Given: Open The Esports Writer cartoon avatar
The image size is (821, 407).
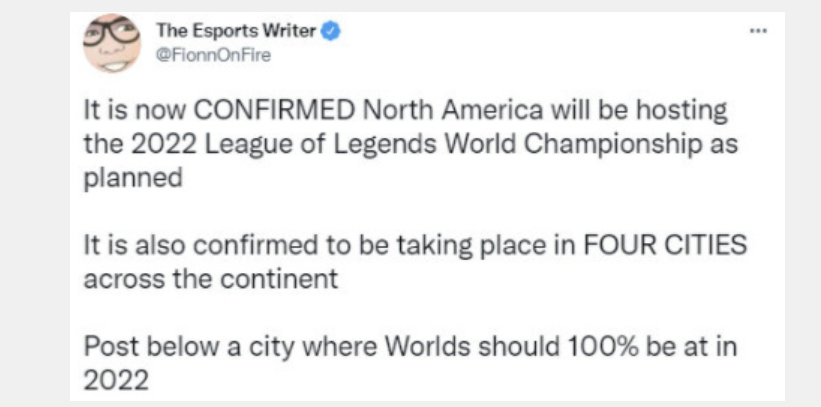Looking at the screenshot, I should coord(112,43).
